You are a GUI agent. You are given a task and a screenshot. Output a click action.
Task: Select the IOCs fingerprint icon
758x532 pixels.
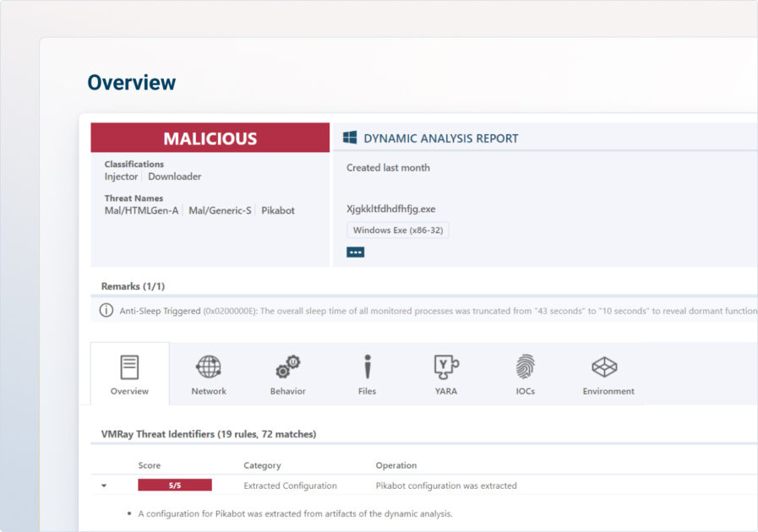(525, 366)
